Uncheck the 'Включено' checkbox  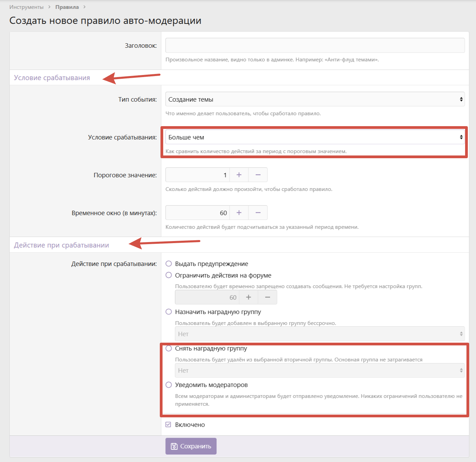[168, 424]
